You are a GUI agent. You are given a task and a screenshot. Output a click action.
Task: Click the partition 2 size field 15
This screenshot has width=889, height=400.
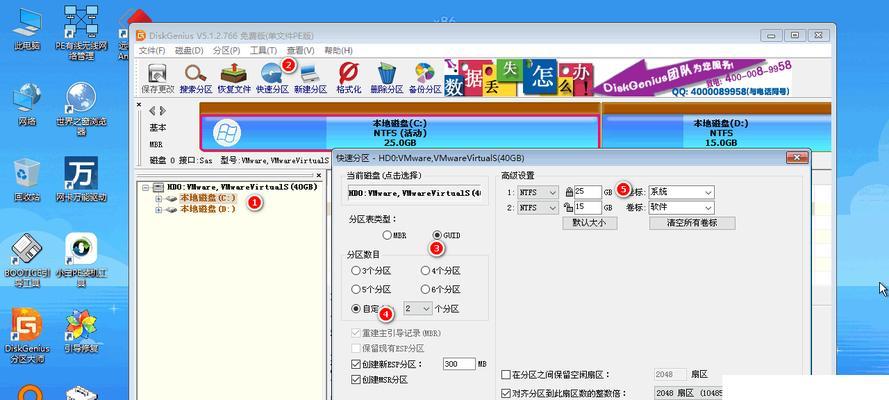tap(587, 208)
